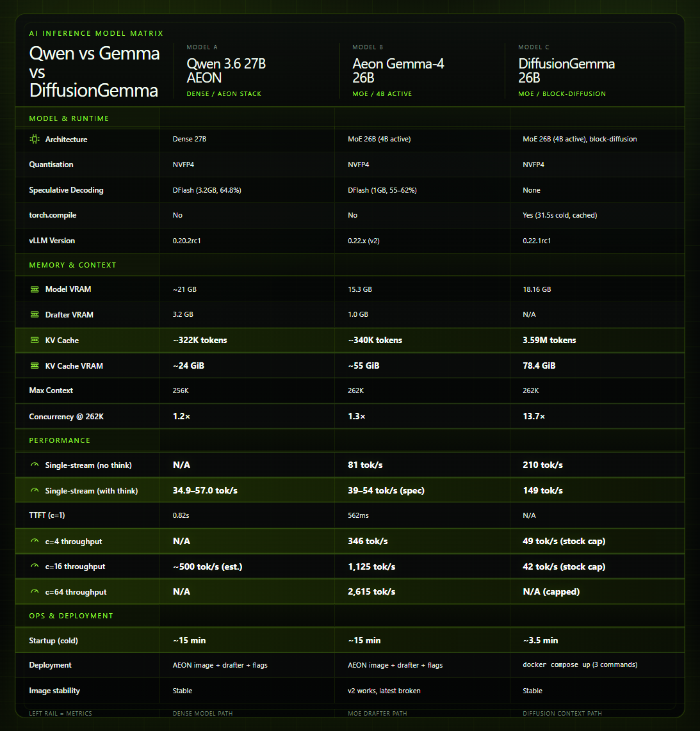Click the 'torch.compile' row label
700x731 pixels.
tap(53, 215)
